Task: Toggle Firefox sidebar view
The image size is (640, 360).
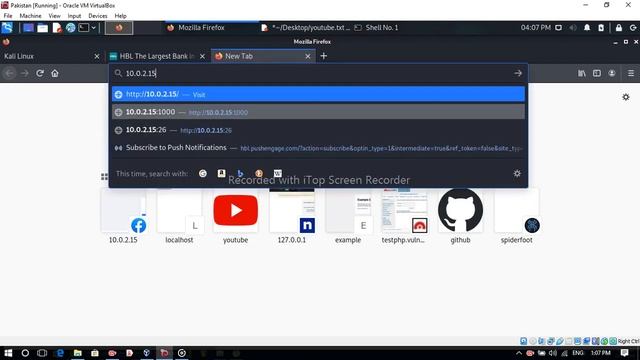Action: (x=597, y=73)
